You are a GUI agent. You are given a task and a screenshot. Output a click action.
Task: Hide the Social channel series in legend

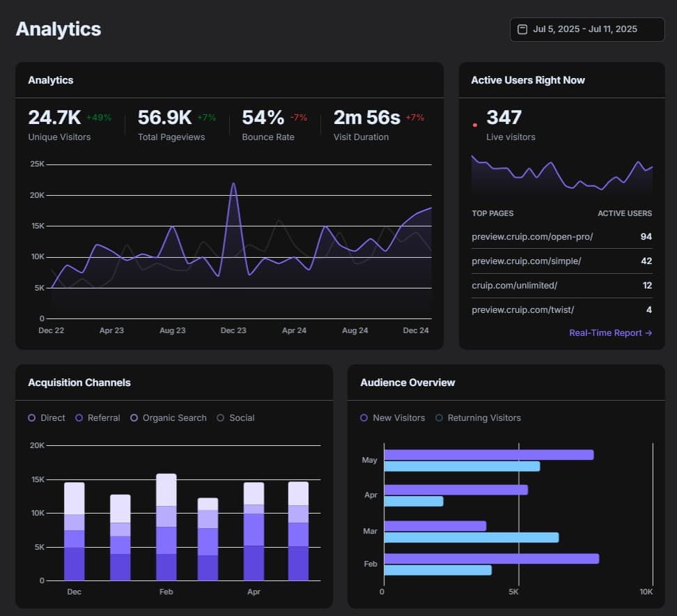(235, 418)
